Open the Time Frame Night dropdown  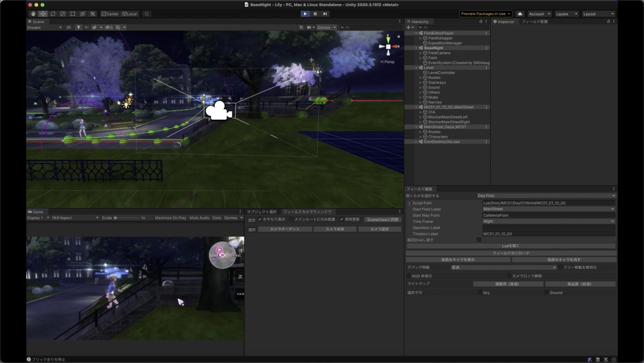549,221
